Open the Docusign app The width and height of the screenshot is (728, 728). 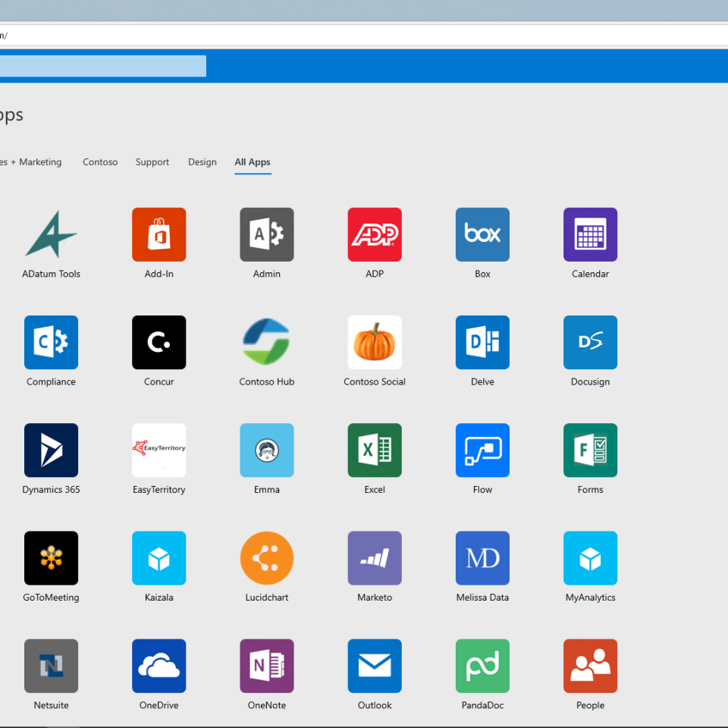590,342
